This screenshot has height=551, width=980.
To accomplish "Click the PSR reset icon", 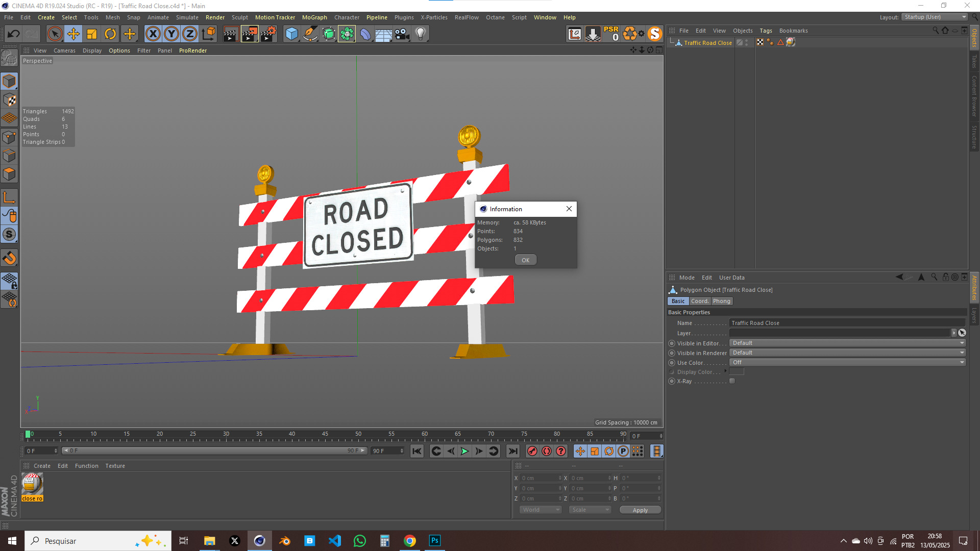I will tap(611, 34).
